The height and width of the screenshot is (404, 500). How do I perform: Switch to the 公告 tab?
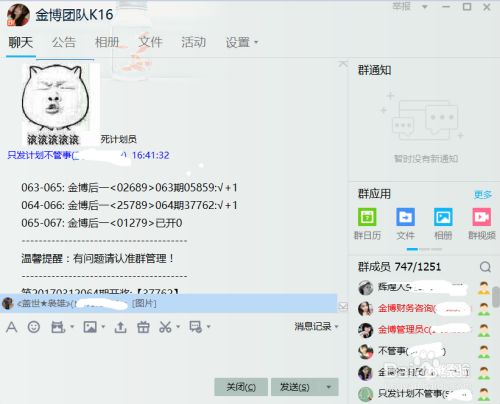coord(64,42)
